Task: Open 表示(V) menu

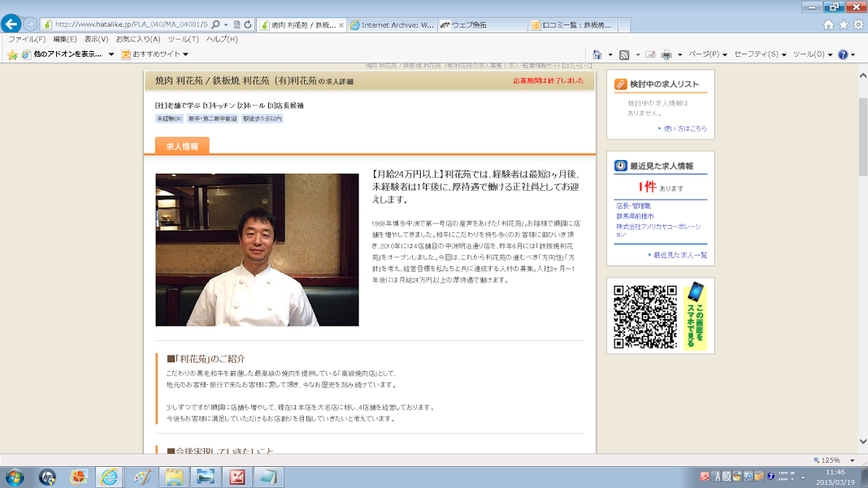Action: pyautogui.click(x=96, y=39)
